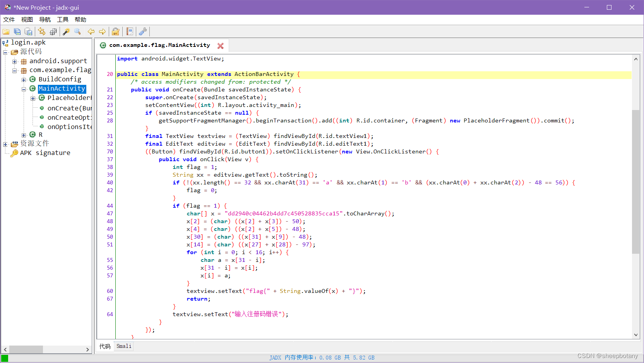Expand the R class node
This screenshot has height=363, width=644.
24,135
